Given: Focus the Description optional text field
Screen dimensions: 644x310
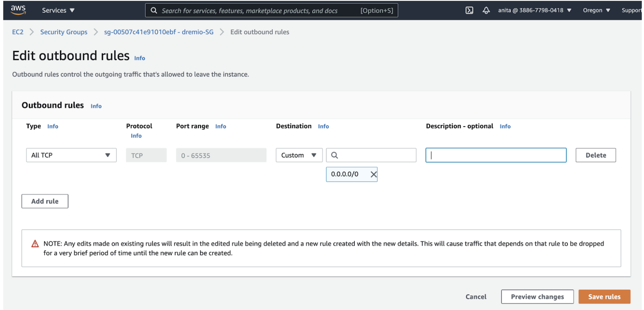Looking at the screenshot, I should tap(496, 155).
